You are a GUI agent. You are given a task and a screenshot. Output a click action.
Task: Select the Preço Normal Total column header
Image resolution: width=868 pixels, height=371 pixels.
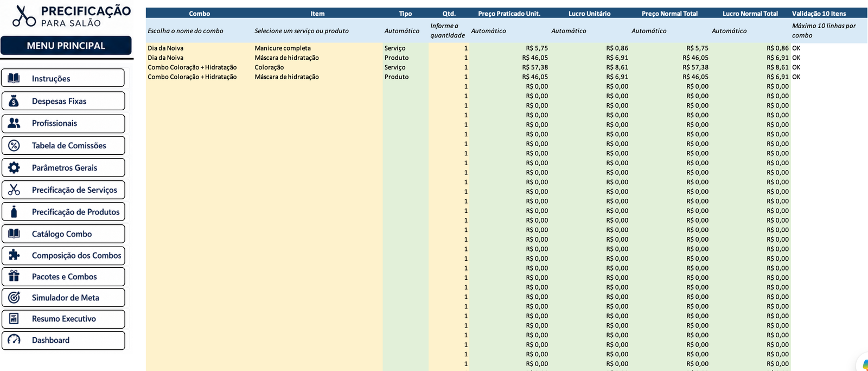point(670,14)
